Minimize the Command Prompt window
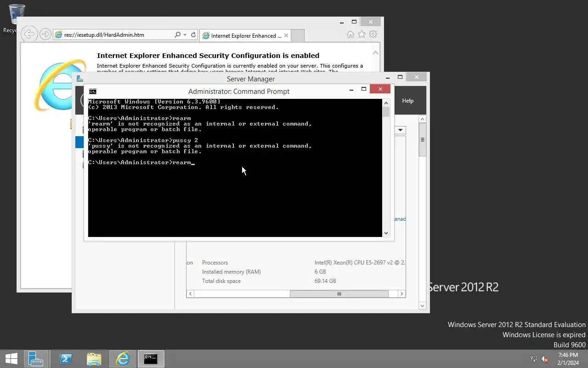Image resolution: width=588 pixels, height=368 pixels. [351, 89]
